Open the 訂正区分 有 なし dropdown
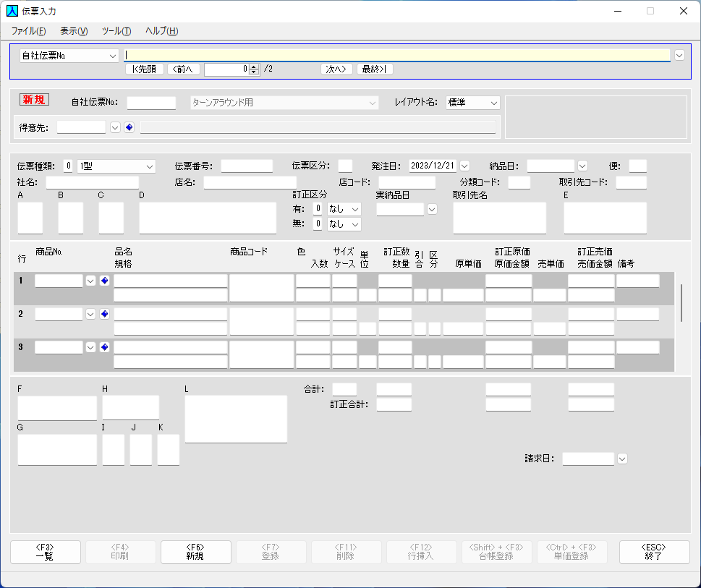The image size is (701, 588). click(344, 209)
